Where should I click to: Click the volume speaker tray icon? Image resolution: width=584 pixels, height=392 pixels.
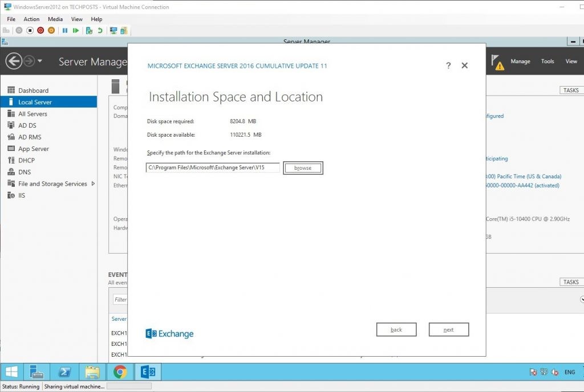[554, 372]
